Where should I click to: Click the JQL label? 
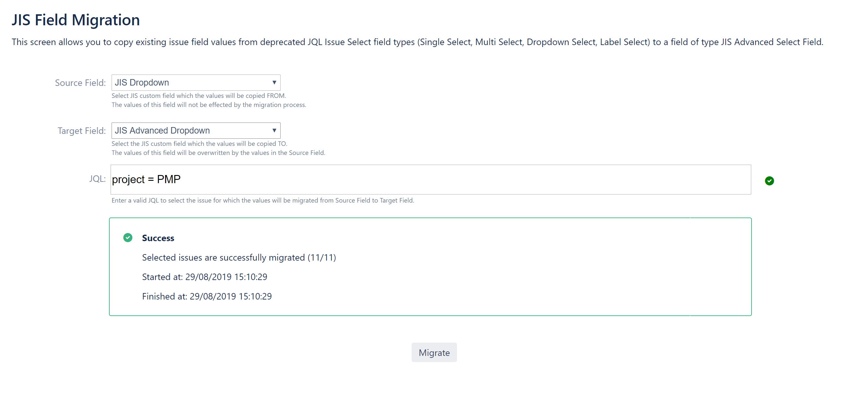(97, 179)
